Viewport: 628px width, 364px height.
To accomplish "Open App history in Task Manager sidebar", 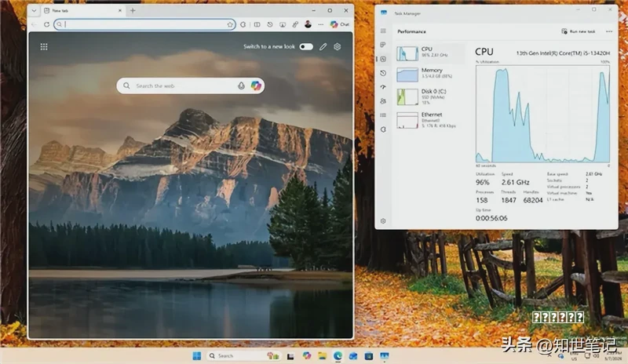I will (383, 73).
